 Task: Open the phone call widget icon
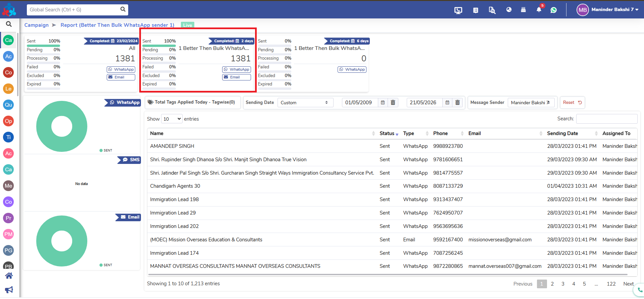pyautogui.click(x=639, y=290)
